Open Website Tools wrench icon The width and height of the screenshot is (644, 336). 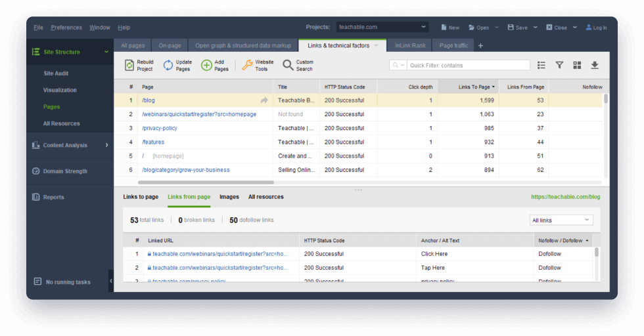tap(247, 65)
